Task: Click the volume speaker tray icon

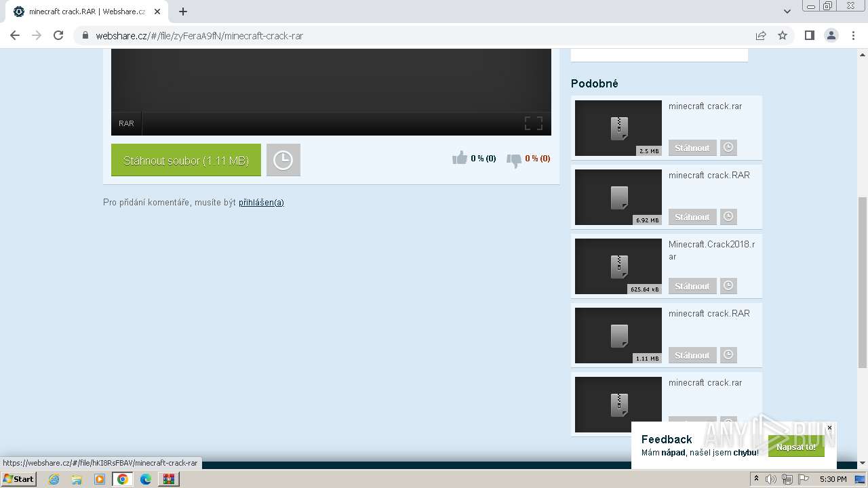Action: pyautogui.click(x=771, y=479)
